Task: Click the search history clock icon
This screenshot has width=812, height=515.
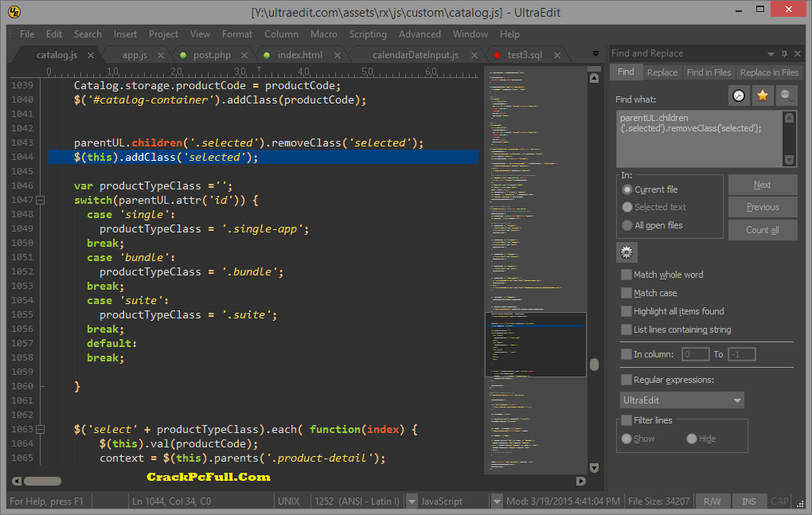Action: [x=740, y=96]
